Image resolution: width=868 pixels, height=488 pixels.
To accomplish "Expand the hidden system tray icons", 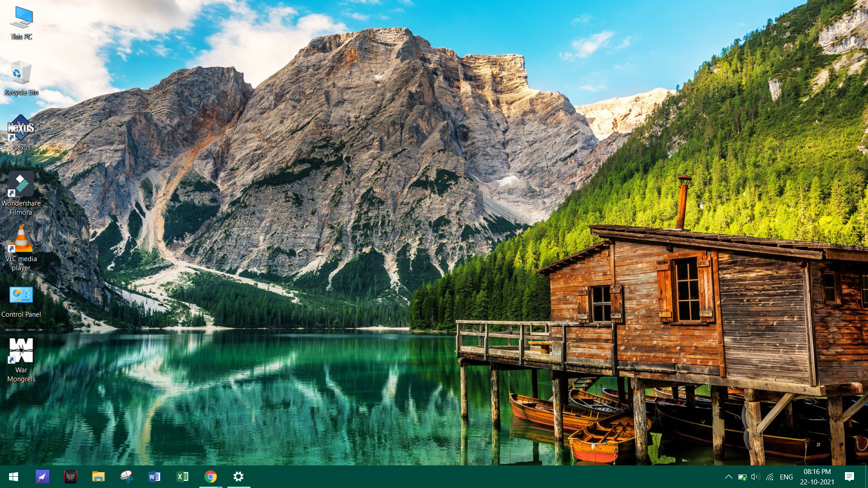I will coord(728,477).
